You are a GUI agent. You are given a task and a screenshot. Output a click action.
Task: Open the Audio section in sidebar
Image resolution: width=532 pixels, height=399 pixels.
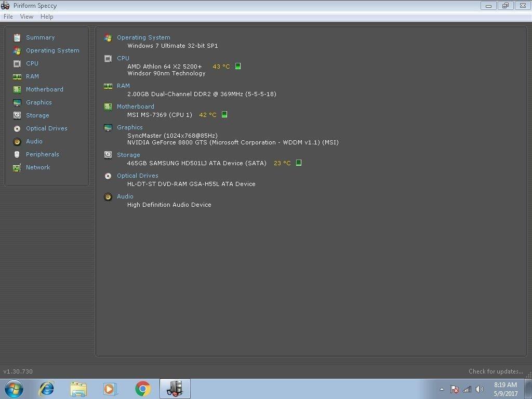tap(34, 141)
